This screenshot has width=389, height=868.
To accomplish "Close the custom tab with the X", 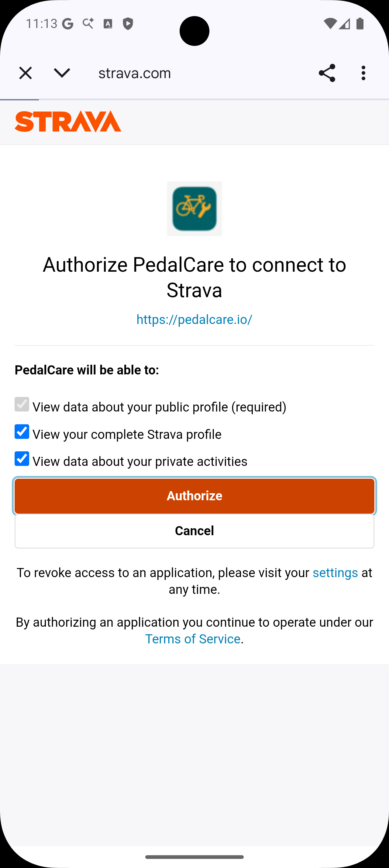I will [25, 73].
